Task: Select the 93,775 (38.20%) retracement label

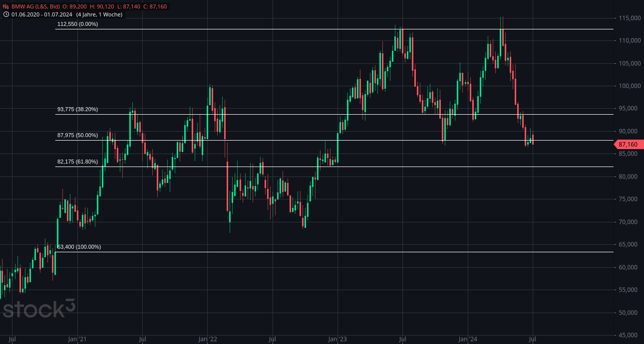Action: pyautogui.click(x=78, y=108)
